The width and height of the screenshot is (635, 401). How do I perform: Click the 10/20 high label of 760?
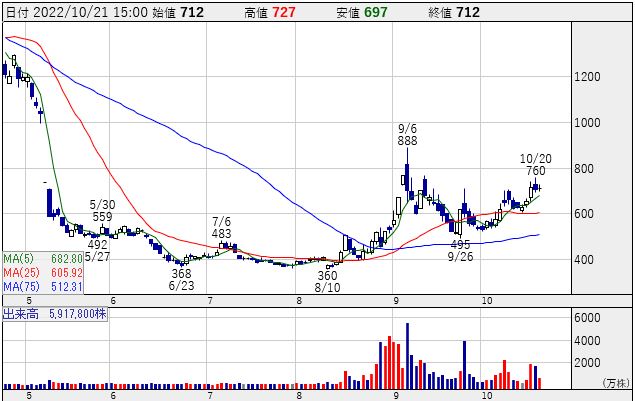click(536, 171)
